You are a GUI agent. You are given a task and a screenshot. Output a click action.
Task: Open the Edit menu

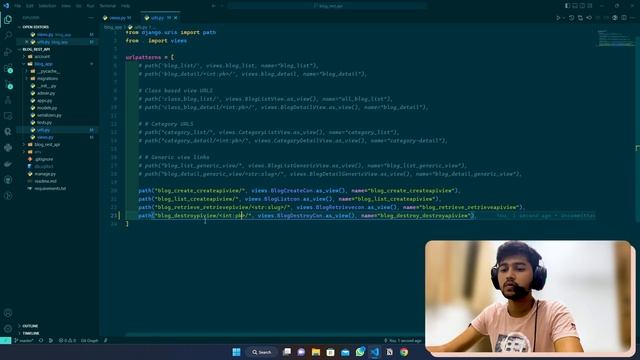point(30,6)
